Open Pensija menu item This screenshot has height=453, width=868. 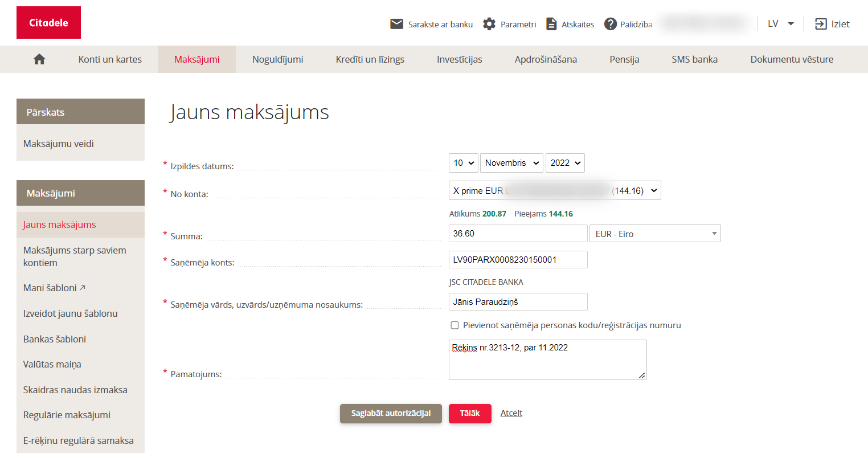[624, 59]
